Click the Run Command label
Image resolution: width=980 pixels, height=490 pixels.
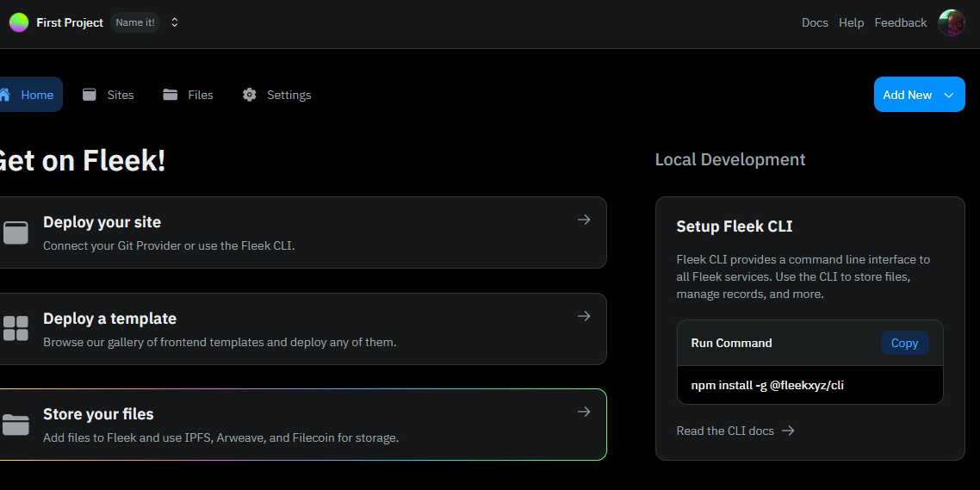[x=731, y=343]
